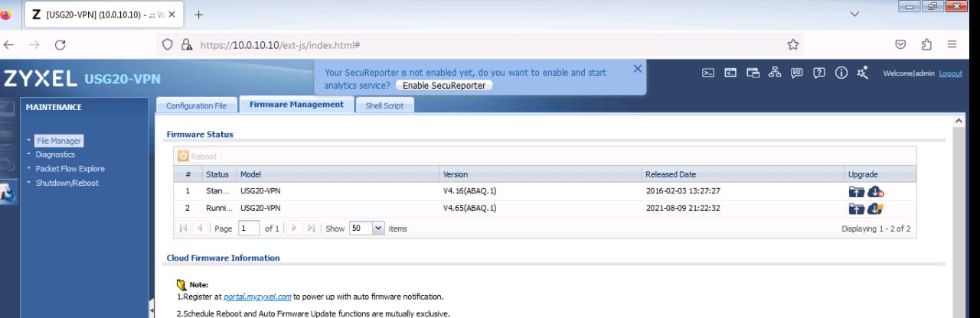The image size is (980, 318).
Task: Go to previous page of firmware table
Action: click(200, 228)
